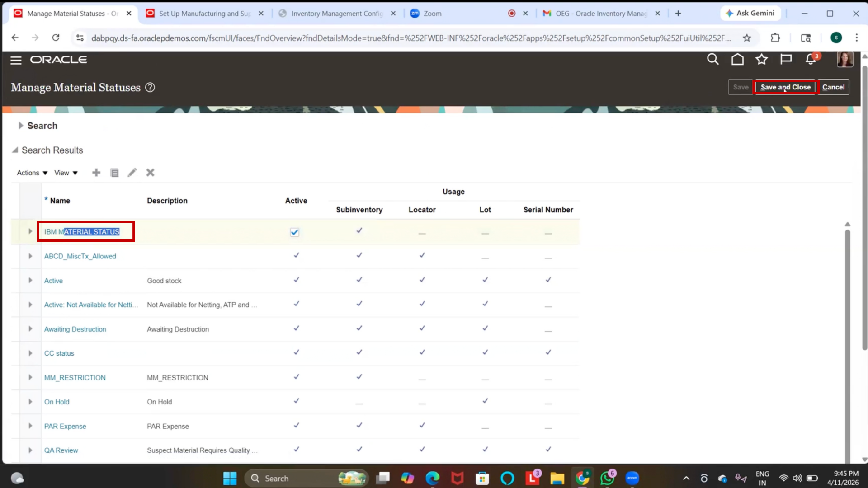Open the PAR Expense status link
Image resolution: width=868 pixels, height=488 pixels.
65,426
